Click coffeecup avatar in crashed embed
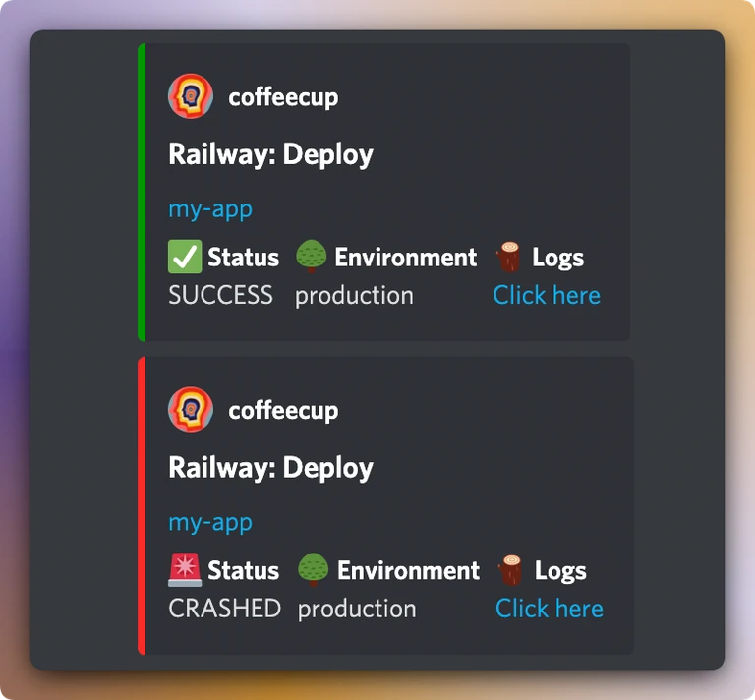 [x=191, y=409]
